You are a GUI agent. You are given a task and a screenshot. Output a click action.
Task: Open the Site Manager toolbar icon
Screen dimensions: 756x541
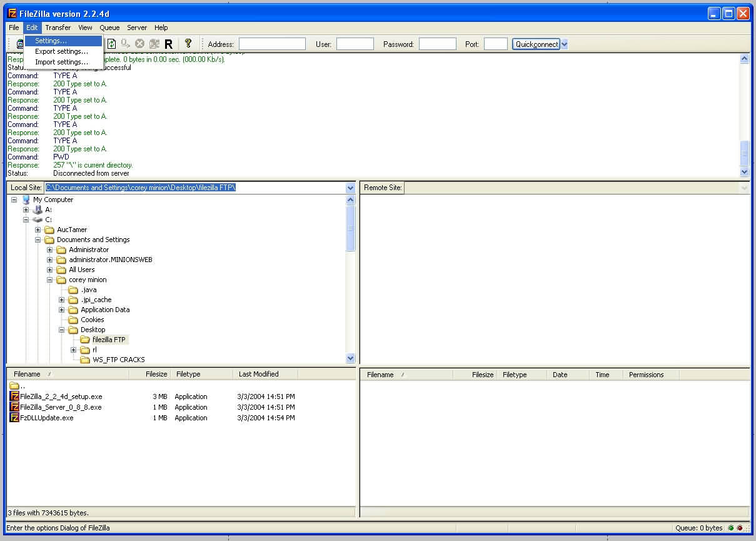tap(20, 44)
